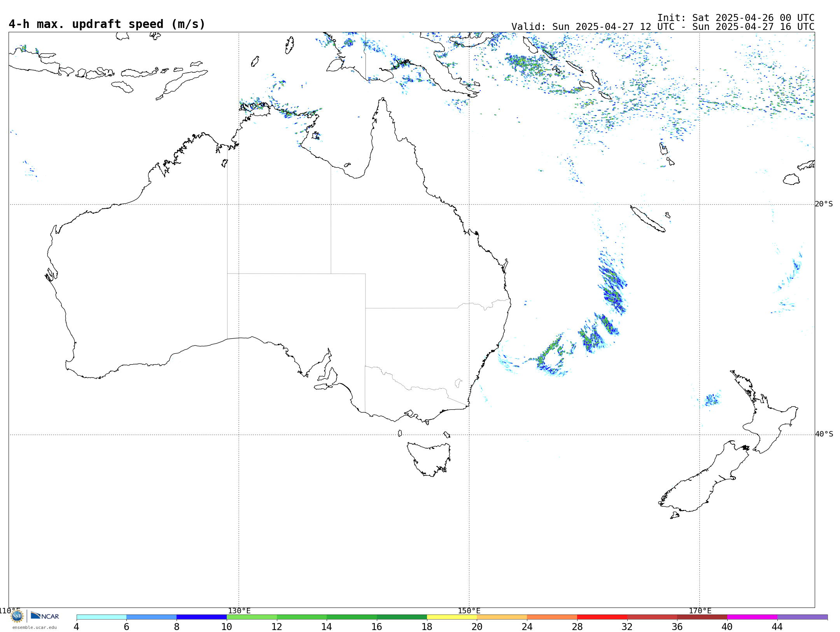
Task: Click the light orange 20-24 colorbar segment
Action: tap(502, 617)
